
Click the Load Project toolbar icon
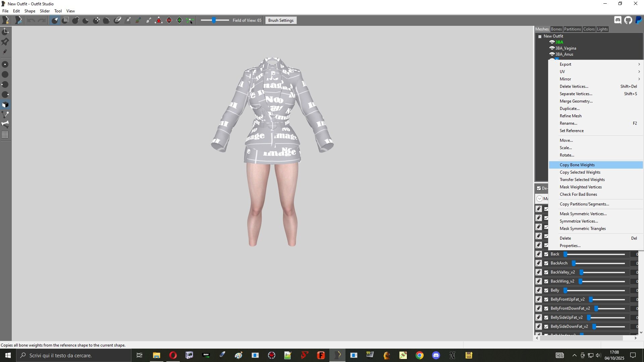[x=18, y=20]
